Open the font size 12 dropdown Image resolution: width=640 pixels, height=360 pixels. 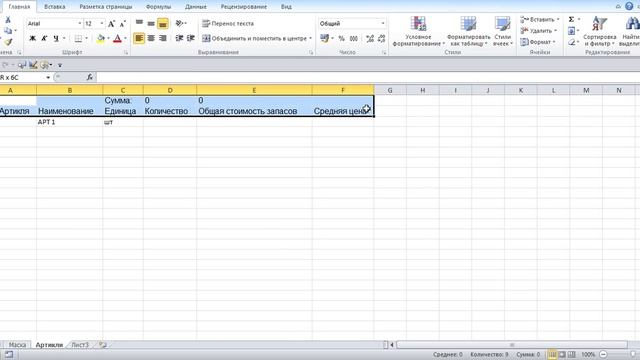pos(102,24)
